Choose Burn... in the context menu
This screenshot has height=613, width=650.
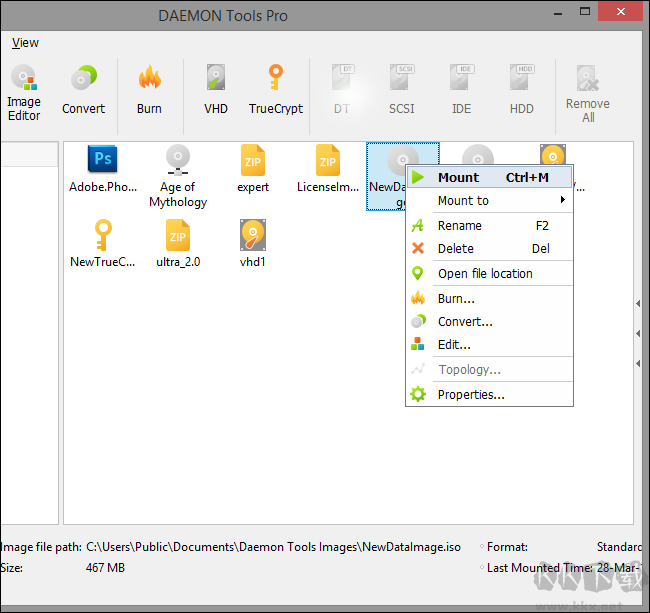coord(456,299)
